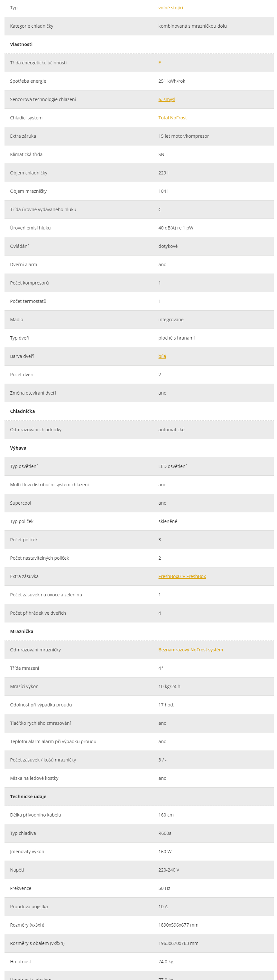
Task: Open the 'volně stojící' type link
Action: (171, 8)
